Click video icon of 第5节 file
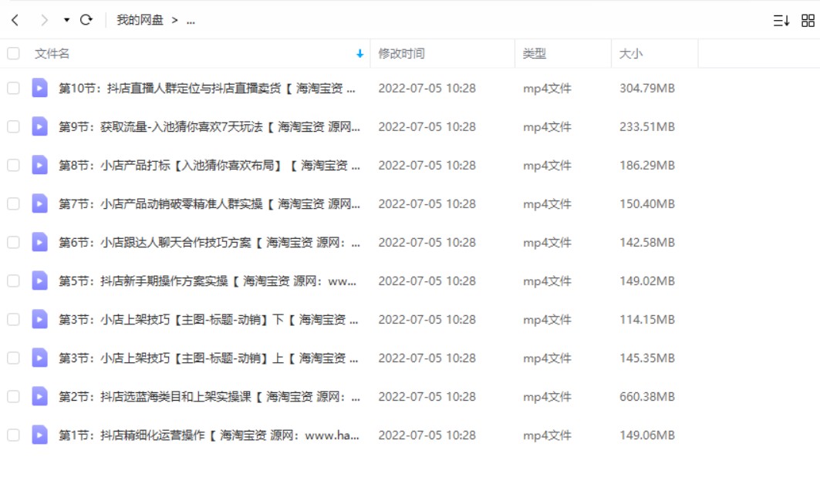The image size is (820, 504). pos(40,281)
